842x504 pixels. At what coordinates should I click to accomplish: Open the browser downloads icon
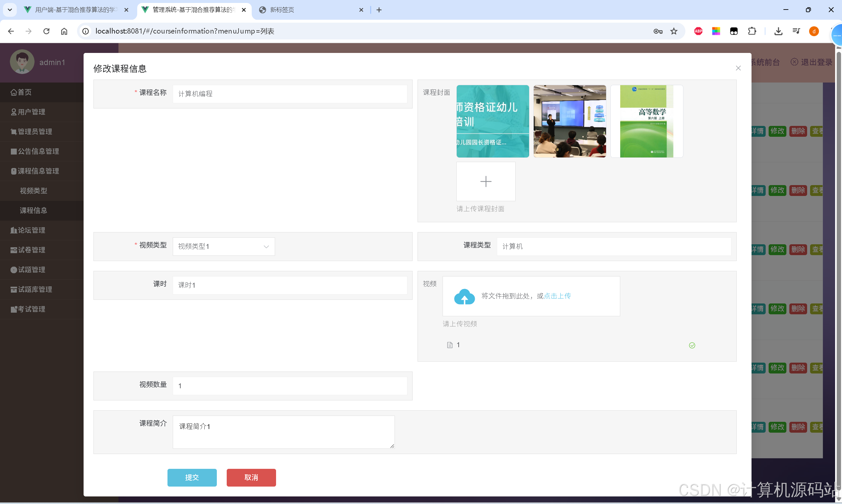pos(778,31)
